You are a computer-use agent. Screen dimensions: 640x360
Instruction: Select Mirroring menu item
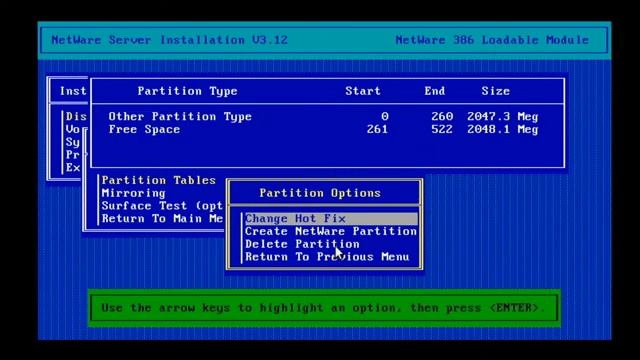point(133,193)
